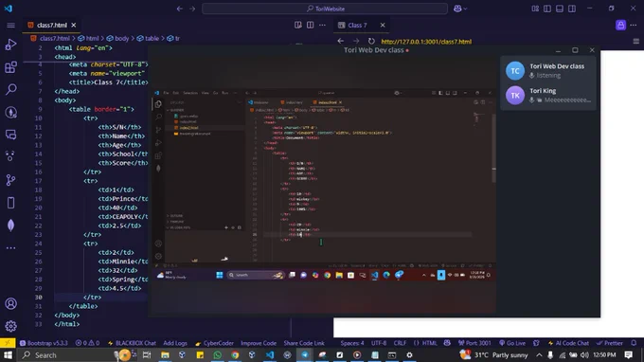Click line number 30 in gutter
Image resolution: width=644 pixels, height=362 pixels.
pos(38,297)
